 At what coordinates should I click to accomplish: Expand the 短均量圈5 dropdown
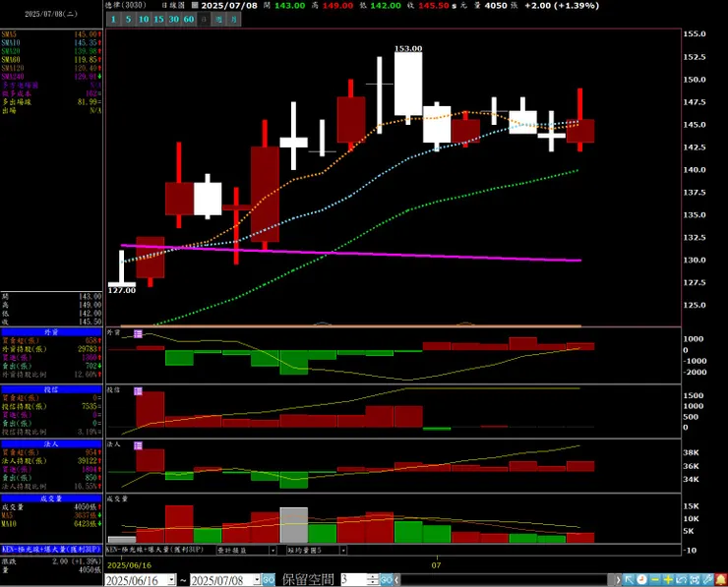pyautogui.click(x=343, y=551)
